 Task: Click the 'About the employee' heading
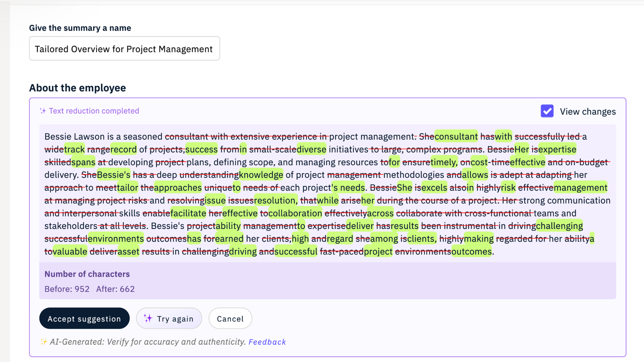77,88
